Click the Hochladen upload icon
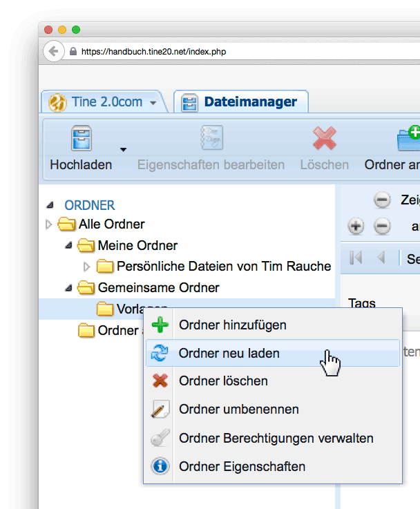This screenshot has width=420, height=509. pos(81,138)
